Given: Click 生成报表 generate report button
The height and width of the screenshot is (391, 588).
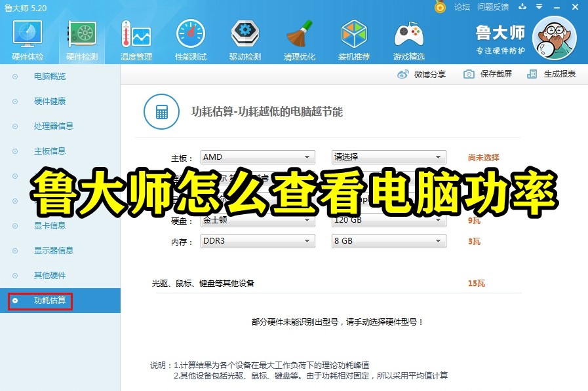Looking at the screenshot, I should 551,74.
